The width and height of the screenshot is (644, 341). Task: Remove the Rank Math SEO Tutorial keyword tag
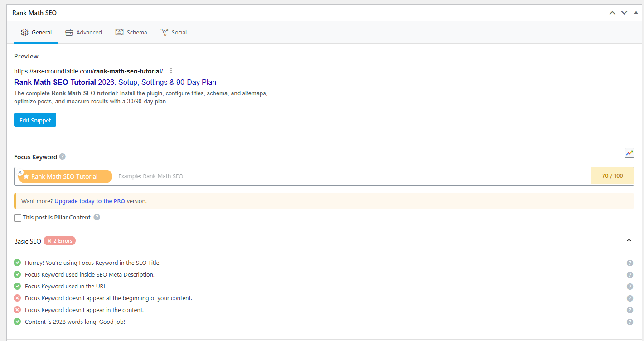point(20,172)
